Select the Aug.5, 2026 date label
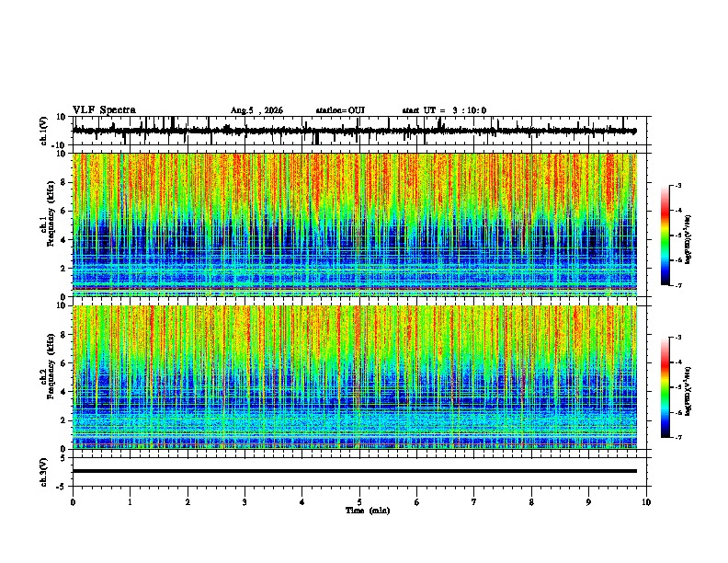Image resolution: width=728 pixels, height=563 pixels. tap(256, 110)
